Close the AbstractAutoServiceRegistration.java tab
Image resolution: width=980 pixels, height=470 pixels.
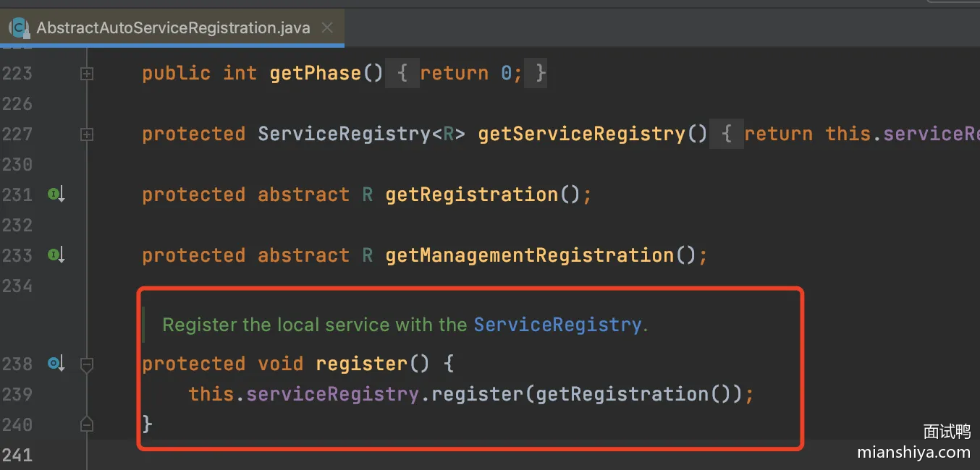click(x=327, y=28)
